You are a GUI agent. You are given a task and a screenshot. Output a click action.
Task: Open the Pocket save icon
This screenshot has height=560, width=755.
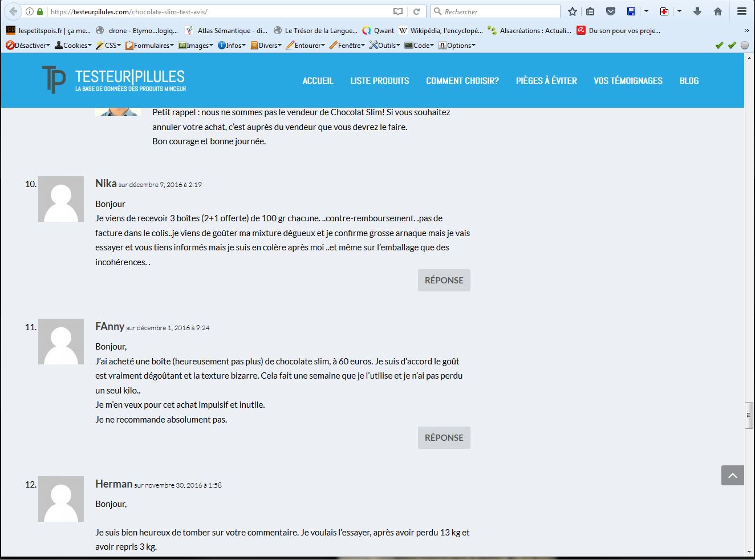pyautogui.click(x=611, y=11)
